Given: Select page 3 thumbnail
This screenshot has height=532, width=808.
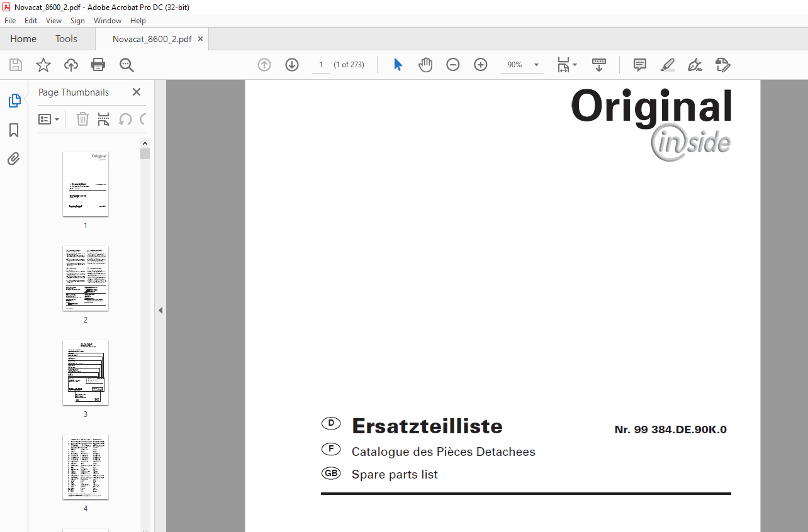Looking at the screenshot, I should pyautogui.click(x=86, y=373).
